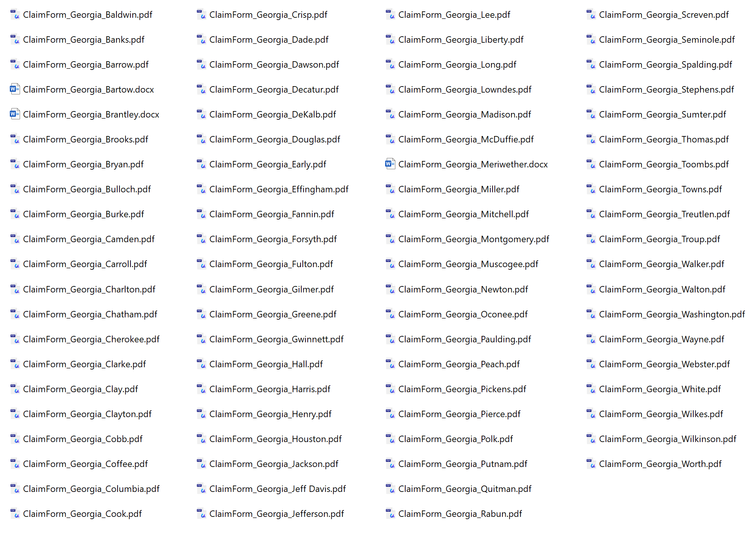Click the ClaimForm_Georgia_Muscogee.pdf file name

click(x=468, y=264)
